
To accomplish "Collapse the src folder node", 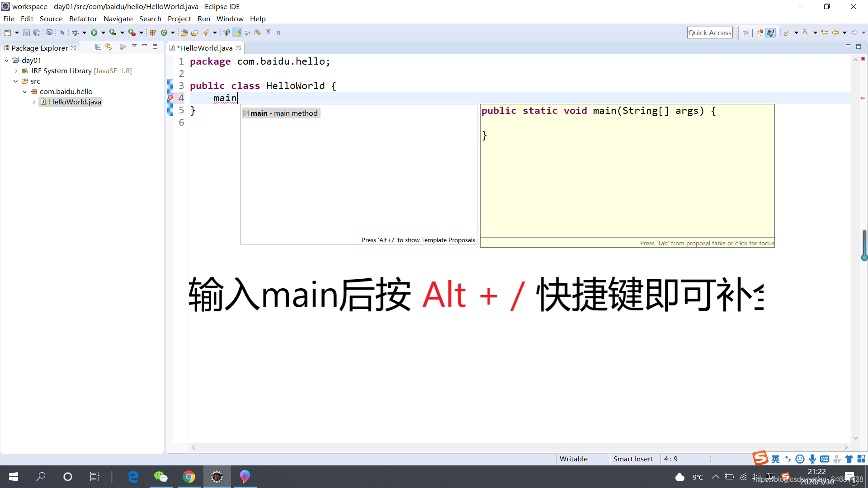I will click(16, 81).
